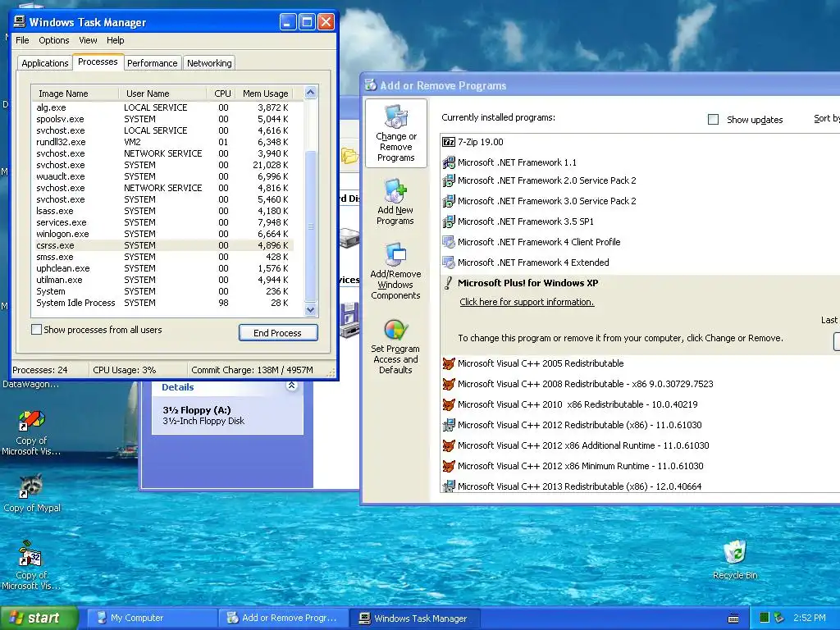The height and width of the screenshot is (630, 840).
Task: Select the spoolsv.exe process row
Action: (163, 119)
